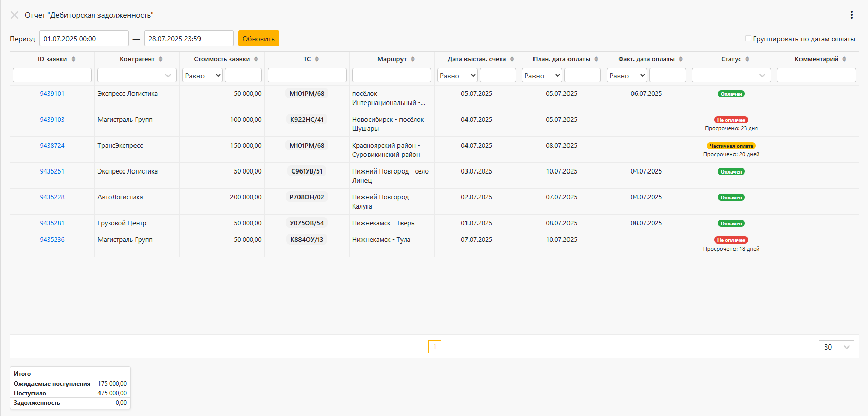868x416 pixels.
Task: Sort by ТС column
Action: coord(317,59)
